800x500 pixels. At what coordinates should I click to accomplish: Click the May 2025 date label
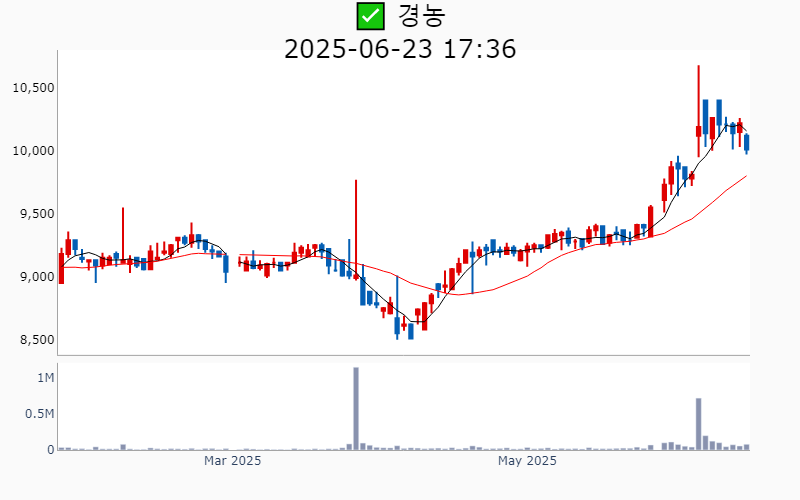pyautogui.click(x=527, y=461)
